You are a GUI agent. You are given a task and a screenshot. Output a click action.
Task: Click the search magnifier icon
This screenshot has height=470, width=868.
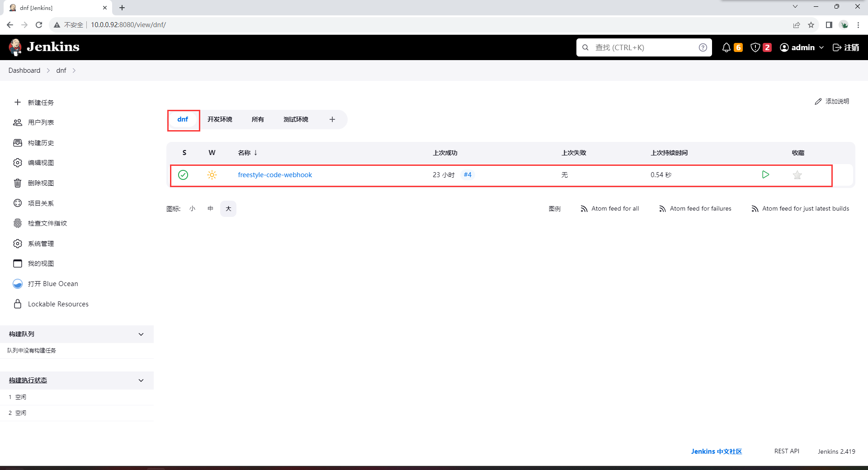pyautogui.click(x=585, y=47)
